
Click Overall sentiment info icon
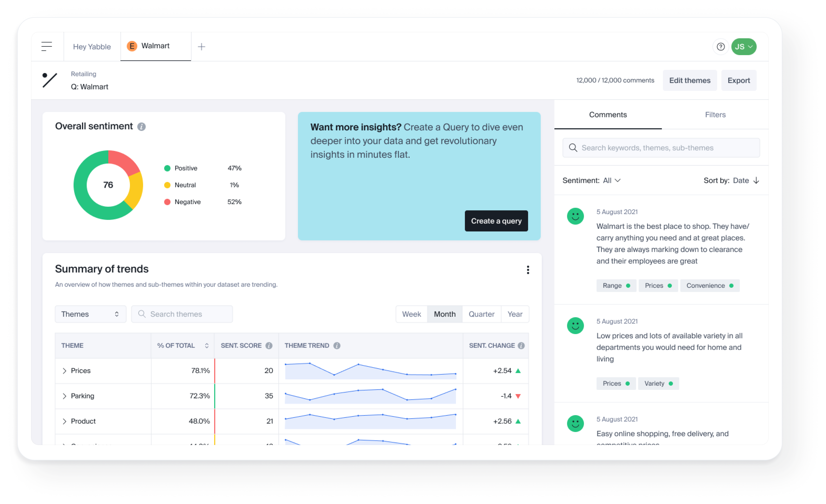pyautogui.click(x=141, y=127)
